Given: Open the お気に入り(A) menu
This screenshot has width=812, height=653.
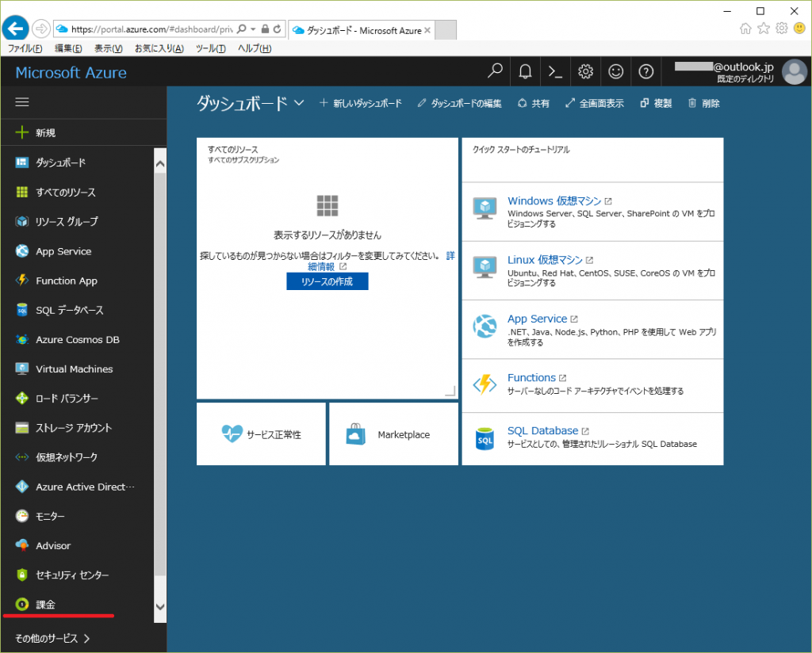Looking at the screenshot, I should coord(159,48).
